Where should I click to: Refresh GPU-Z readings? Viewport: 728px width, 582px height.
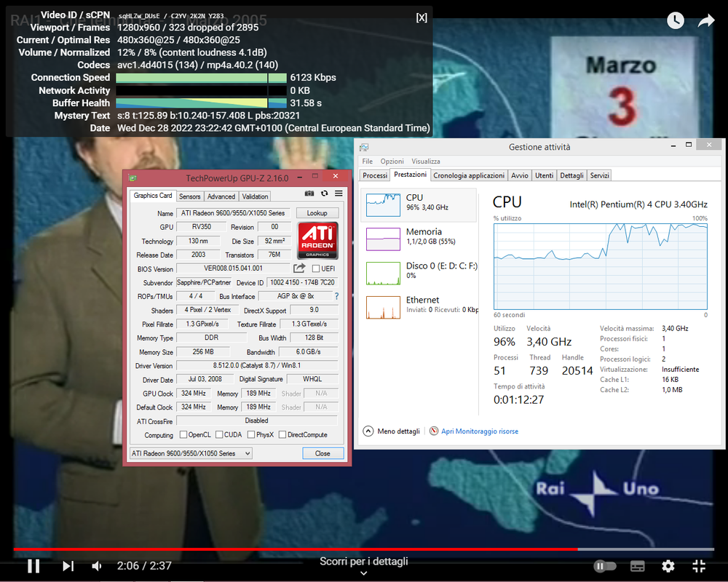(x=324, y=193)
